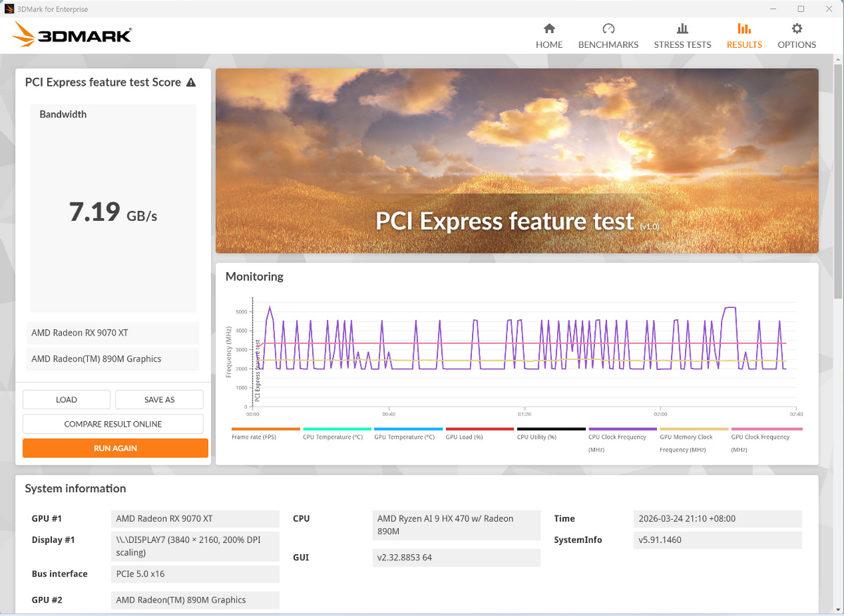Viewport: 844px width, 616px height.
Task: Open the BENCHMARKS tab
Action: (x=608, y=36)
